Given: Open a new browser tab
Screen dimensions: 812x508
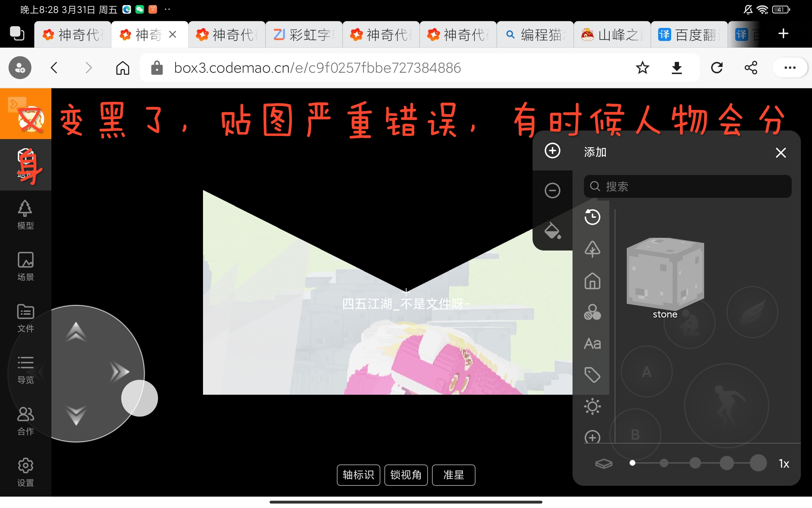Looking at the screenshot, I should click(783, 34).
